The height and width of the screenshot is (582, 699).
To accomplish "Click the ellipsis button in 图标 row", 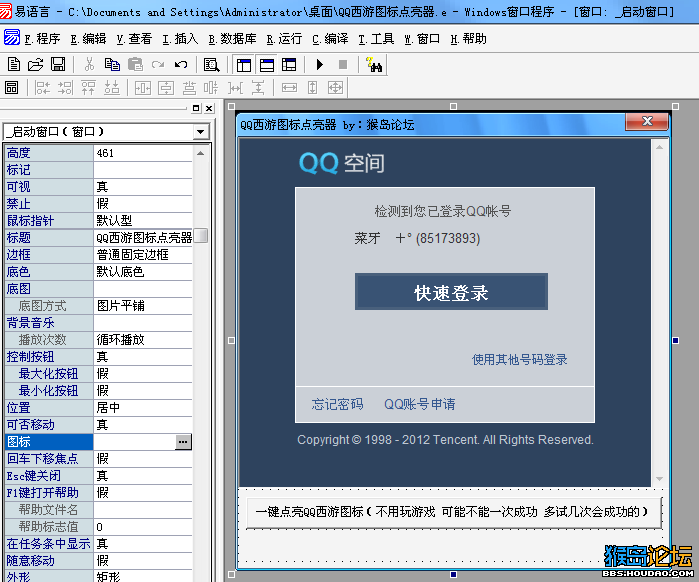I will (x=183, y=442).
